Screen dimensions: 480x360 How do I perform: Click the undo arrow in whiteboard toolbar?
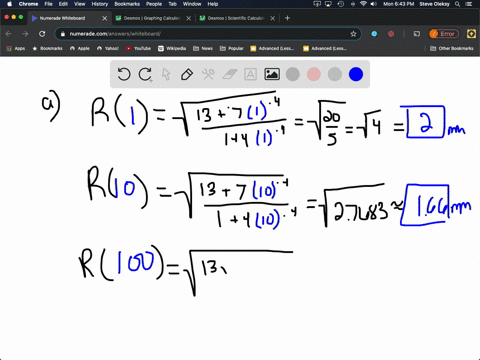[124, 74]
